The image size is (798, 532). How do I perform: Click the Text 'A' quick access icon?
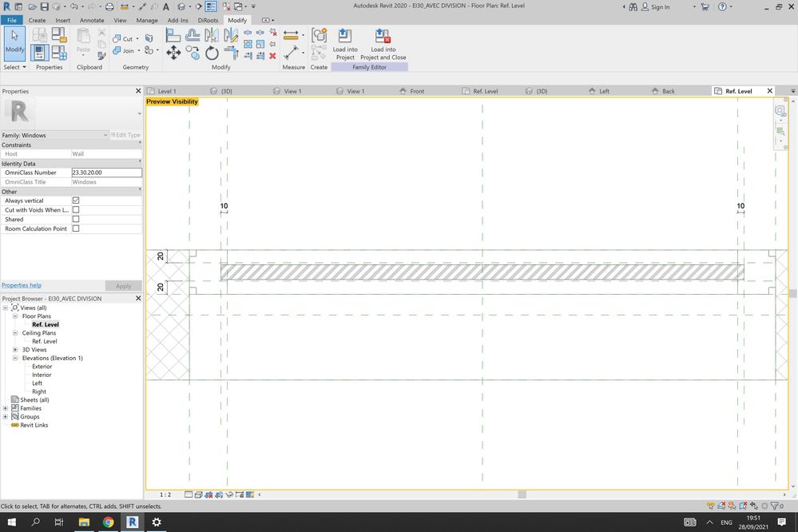[x=166, y=6]
